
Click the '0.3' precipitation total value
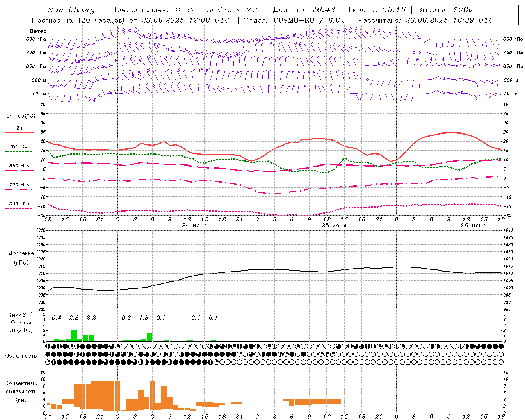pyautogui.click(x=126, y=317)
